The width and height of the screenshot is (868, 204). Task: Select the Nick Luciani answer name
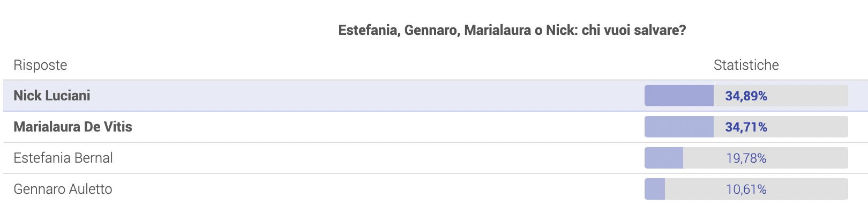pyautogui.click(x=52, y=96)
